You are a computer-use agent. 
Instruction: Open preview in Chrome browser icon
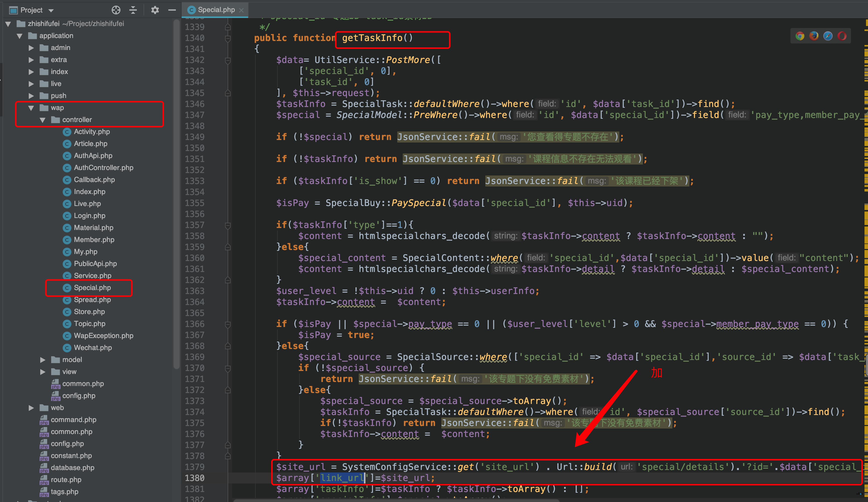coord(800,36)
